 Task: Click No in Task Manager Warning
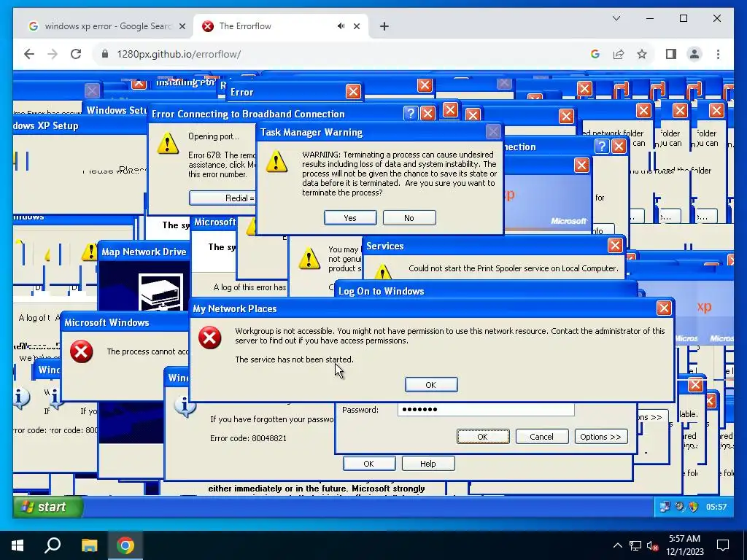coord(409,217)
